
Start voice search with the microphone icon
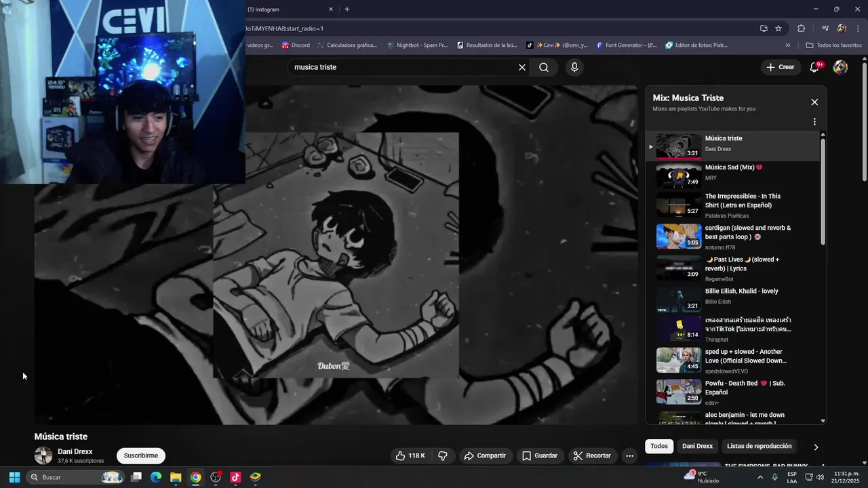pyautogui.click(x=574, y=67)
